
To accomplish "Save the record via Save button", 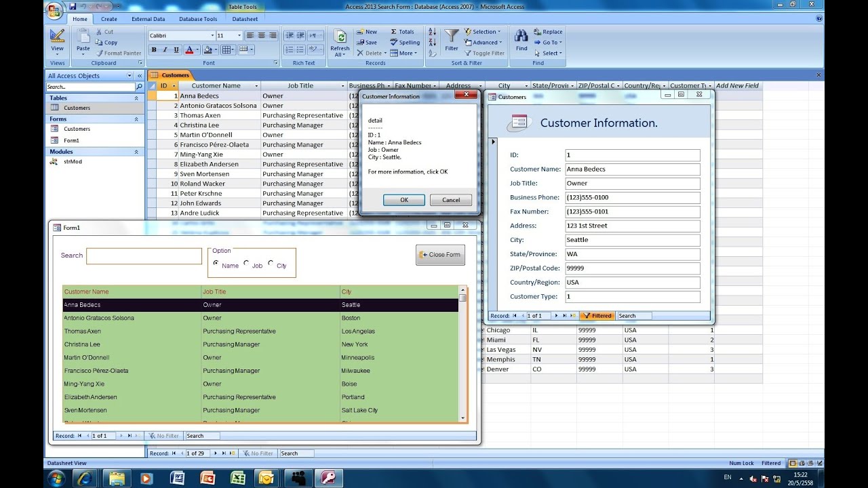I will (366, 42).
